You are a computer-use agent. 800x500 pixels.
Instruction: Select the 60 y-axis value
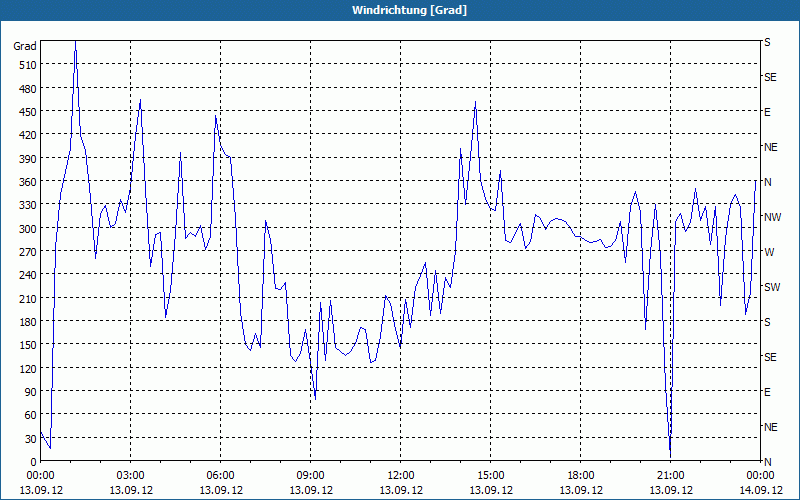pyautogui.click(x=31, y=415)
